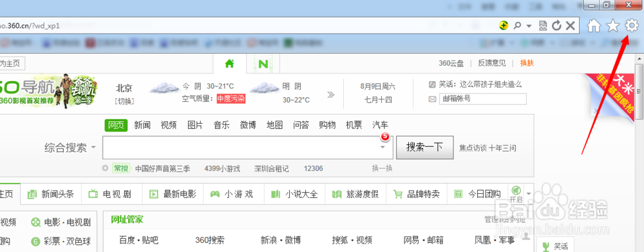Open 360搜索 site link
Image resolution: width=644 pixels, height=252 pixels.
[x=210, y=240]
